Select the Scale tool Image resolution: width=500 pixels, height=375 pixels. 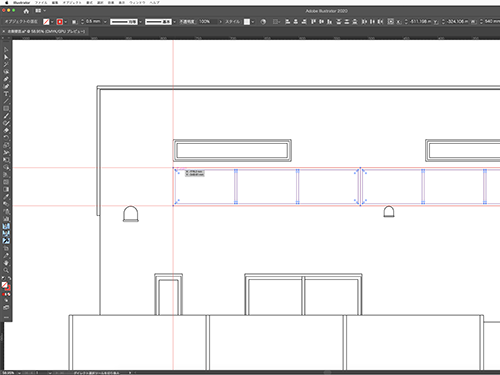(6, 145)
